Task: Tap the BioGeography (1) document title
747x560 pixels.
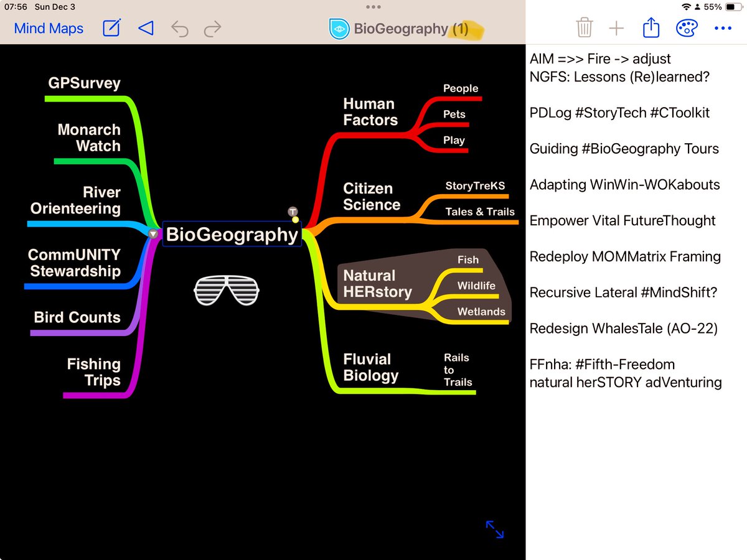Action: (411, 29)
